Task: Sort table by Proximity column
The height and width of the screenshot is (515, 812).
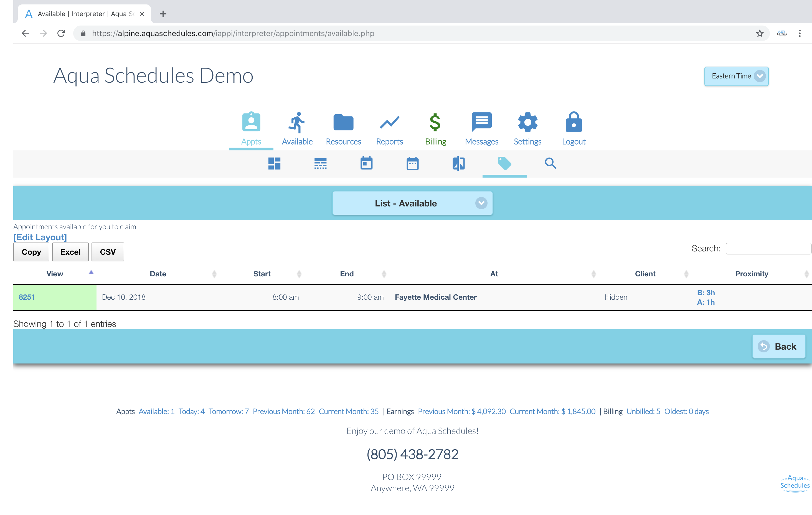Action: [752, 274]
